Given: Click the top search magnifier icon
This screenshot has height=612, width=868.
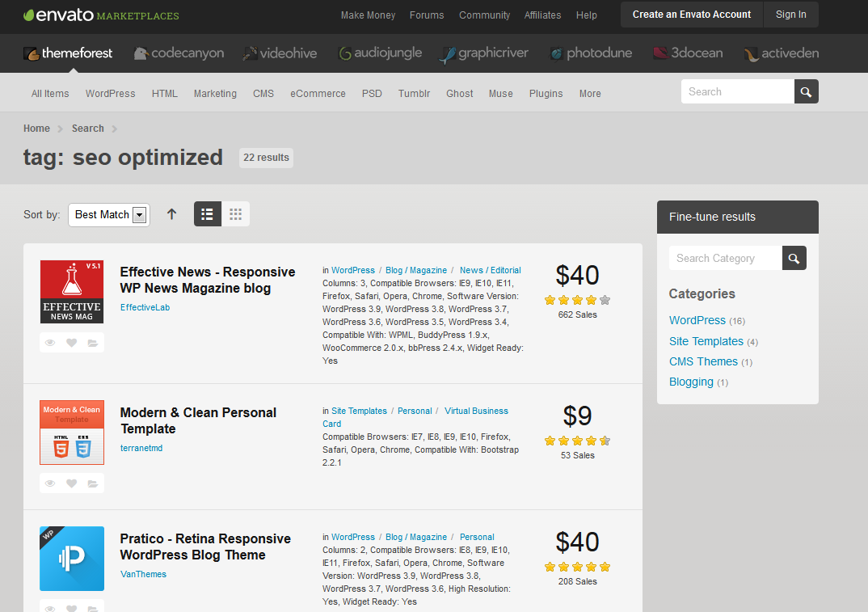Looking at the screenshot, I should [x=806, y=92].
